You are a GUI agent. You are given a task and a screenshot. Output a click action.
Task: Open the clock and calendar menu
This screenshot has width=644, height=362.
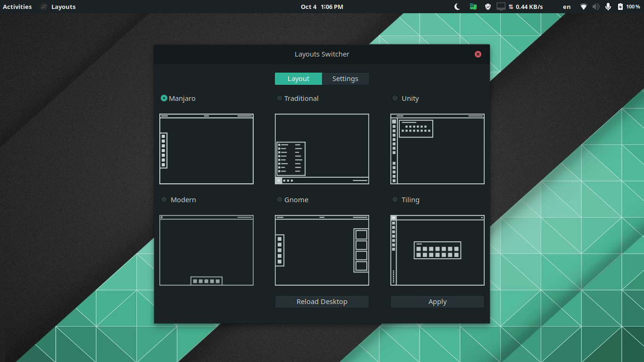322,7
